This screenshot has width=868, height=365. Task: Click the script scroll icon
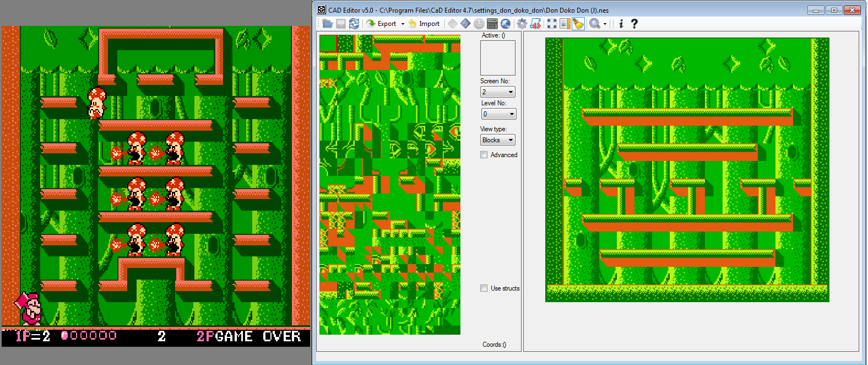coord(535,24)
